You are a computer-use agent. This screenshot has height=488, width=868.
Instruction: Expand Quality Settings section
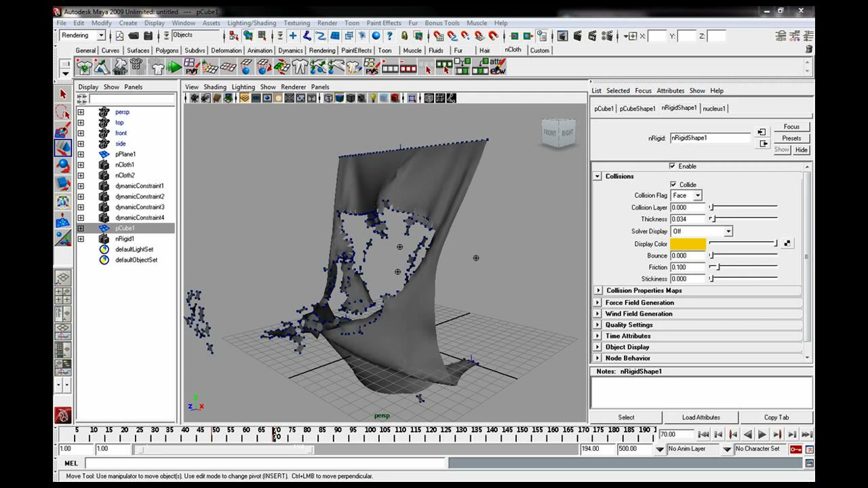(x=597, y=325)
